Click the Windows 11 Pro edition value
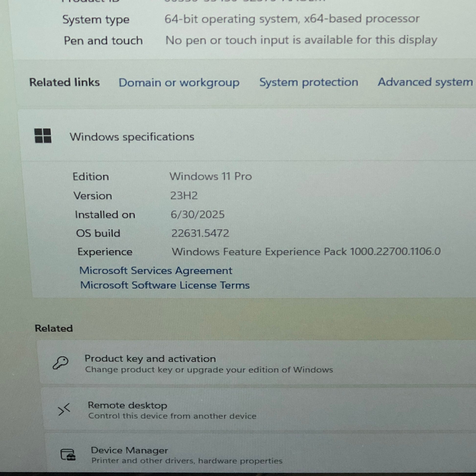 tap(210, 176)
